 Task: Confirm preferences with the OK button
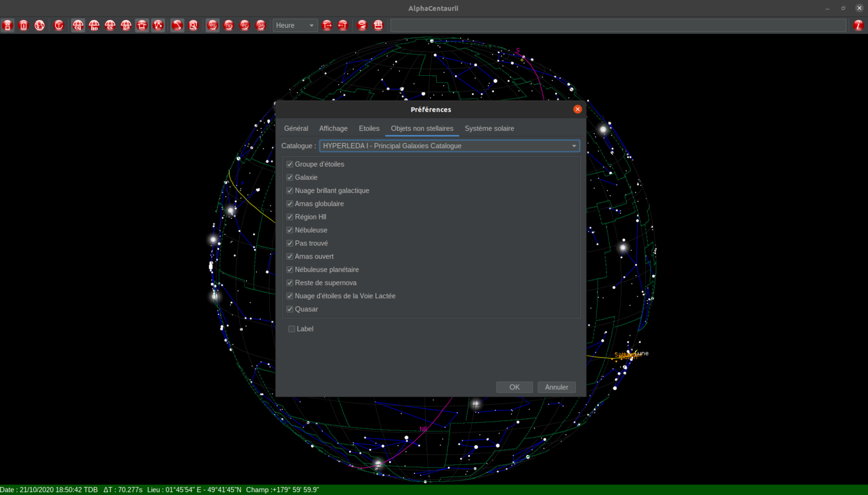pos(514,387)
